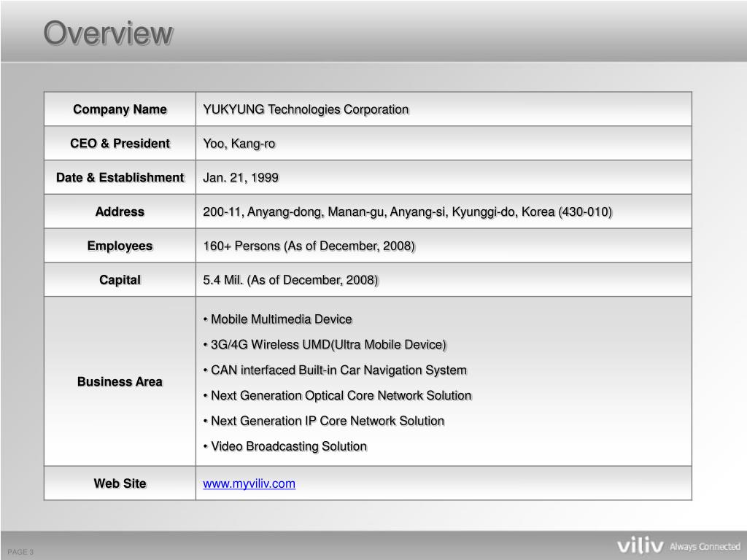Select '160+ Persons (As of December, 2008)'
This screenshot has width=747, height=560.
pos(309,246)
